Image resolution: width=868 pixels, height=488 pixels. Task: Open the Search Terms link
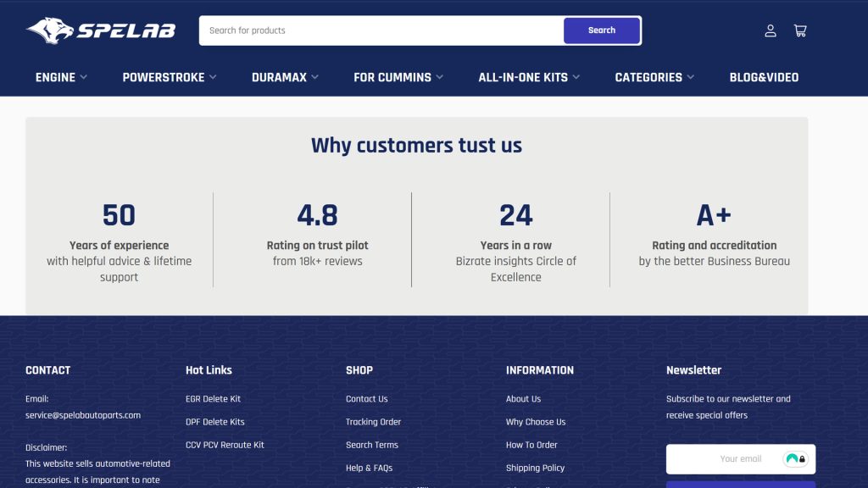(372, 445)
